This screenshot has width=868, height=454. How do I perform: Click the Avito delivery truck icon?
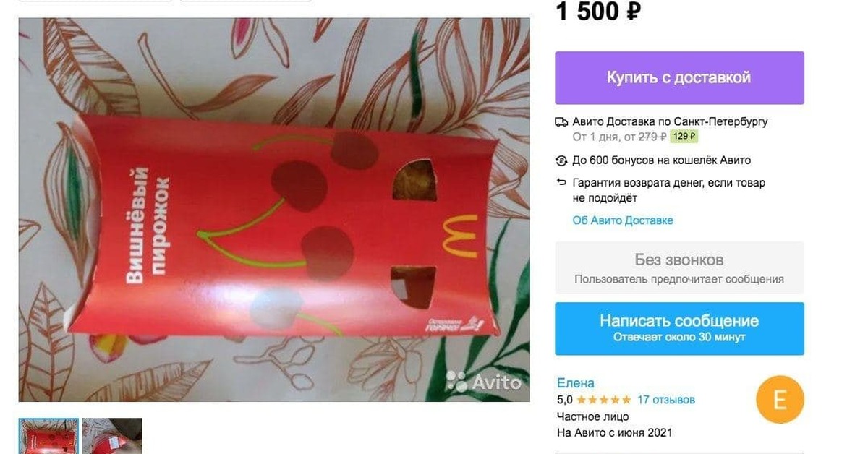pos(561,121)
